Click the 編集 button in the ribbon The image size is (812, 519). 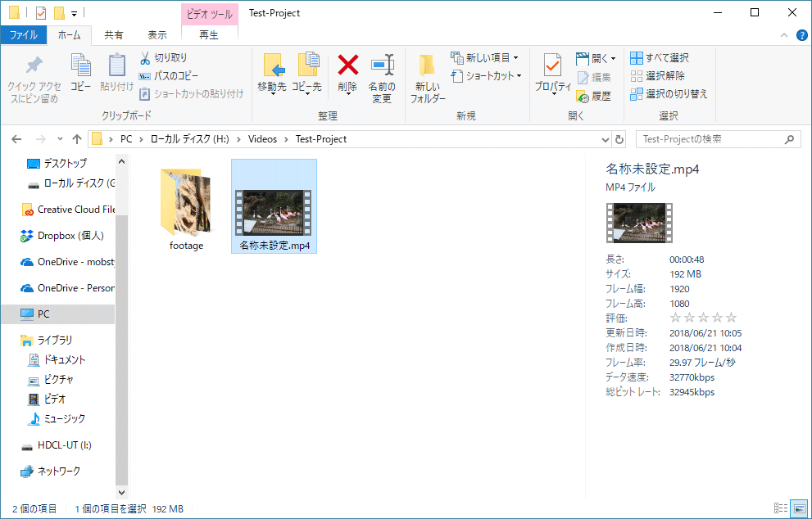[x=594, y=77]
